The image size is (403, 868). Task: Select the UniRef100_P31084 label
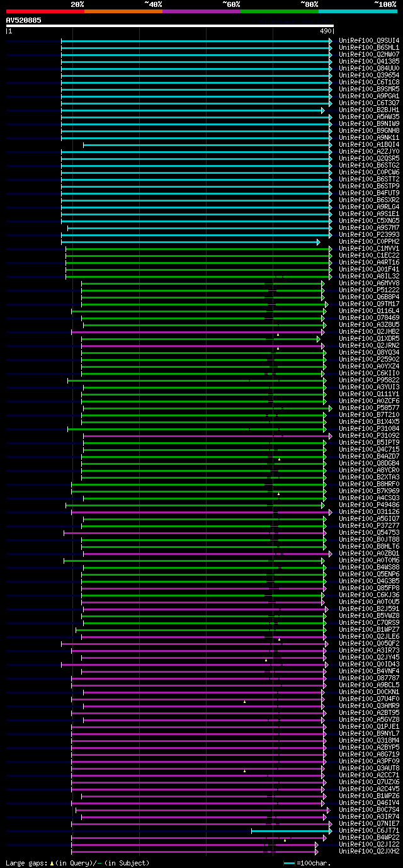coord(369,428)
